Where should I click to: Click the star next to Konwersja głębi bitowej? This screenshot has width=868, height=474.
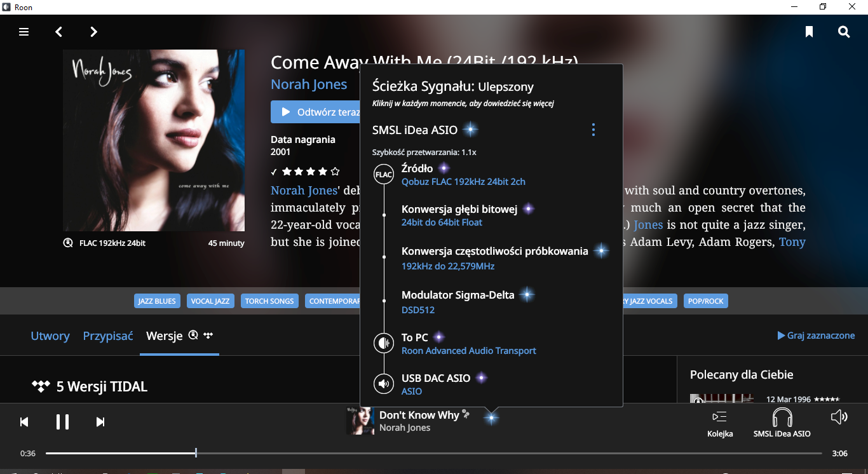click(528, 209)
